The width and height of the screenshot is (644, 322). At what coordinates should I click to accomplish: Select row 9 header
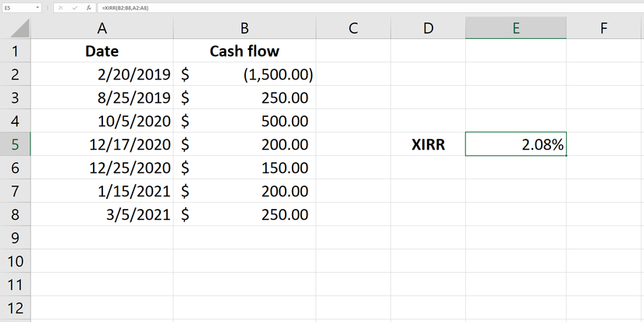pyautogui.click(x=15, y=238)
